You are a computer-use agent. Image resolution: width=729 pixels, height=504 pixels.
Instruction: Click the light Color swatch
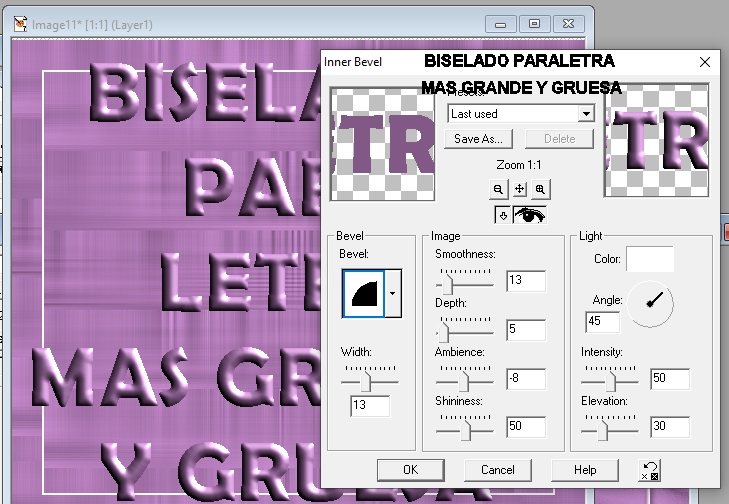[649, 259]
